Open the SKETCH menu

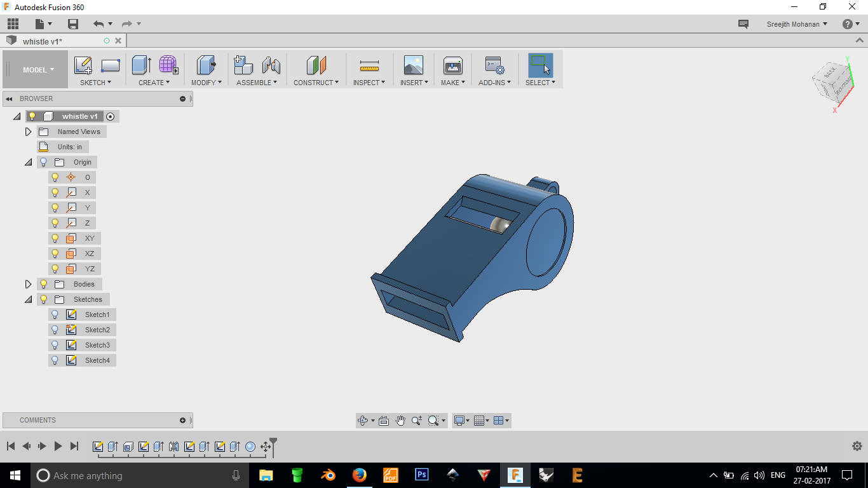click(95, 83)
